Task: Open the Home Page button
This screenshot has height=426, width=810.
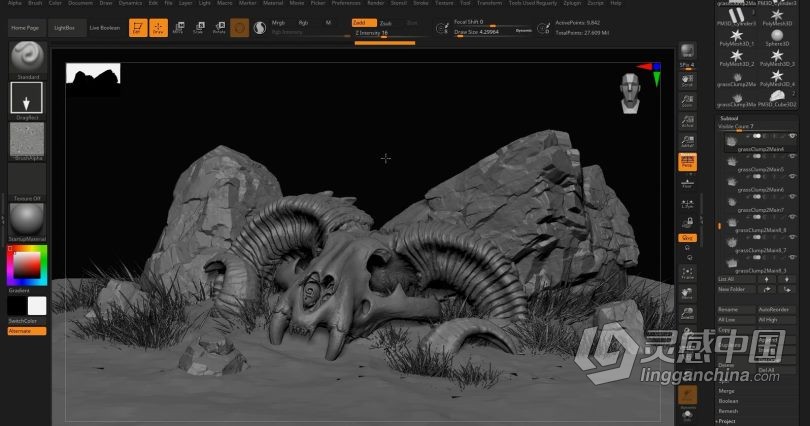Action: [x=25, y=28]
